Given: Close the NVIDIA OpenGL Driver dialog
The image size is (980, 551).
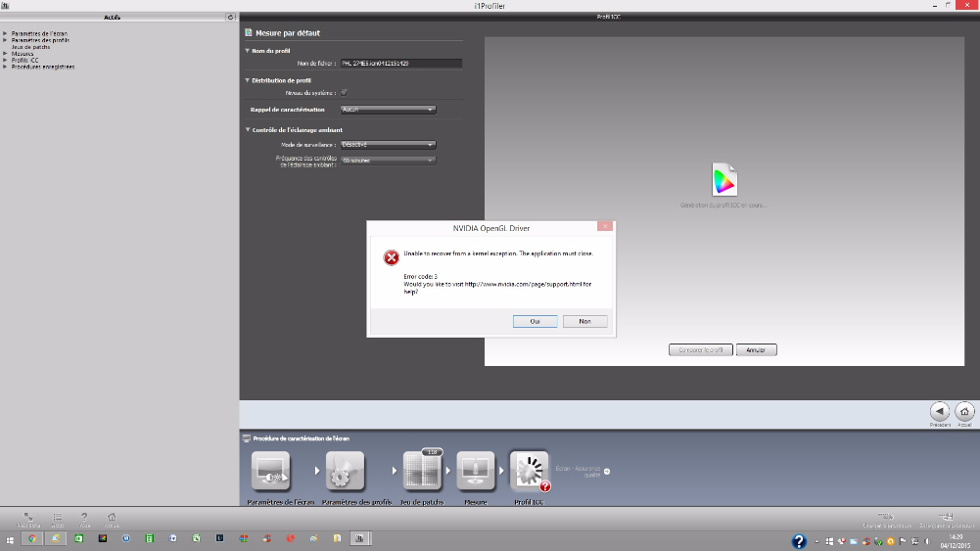Looking at the screenshot, I should [x=605, y=226].
